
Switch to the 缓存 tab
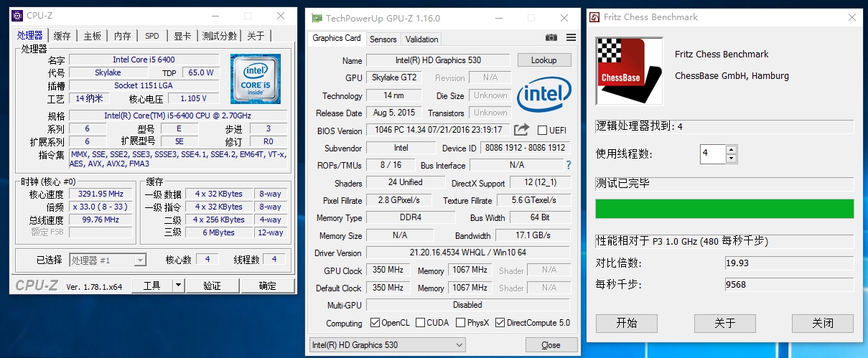pyautogui.click(x=62, y=36)
